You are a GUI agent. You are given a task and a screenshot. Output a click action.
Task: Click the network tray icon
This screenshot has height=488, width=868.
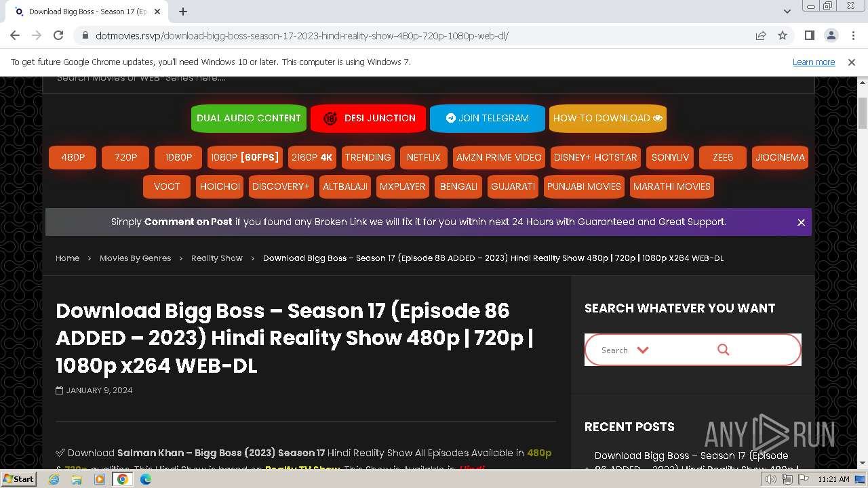pyautogui.click(x=787, y=480)
